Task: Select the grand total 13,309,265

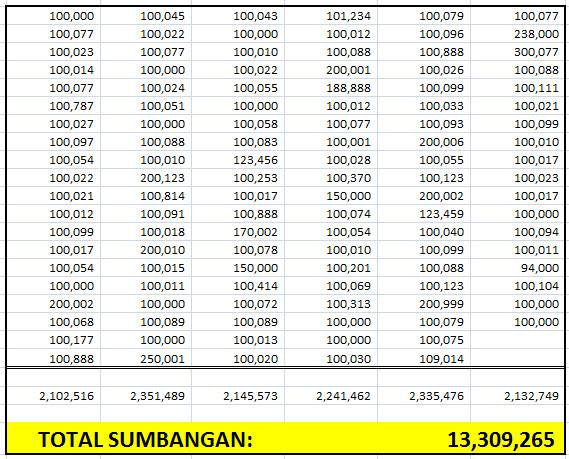Action: pyautogui.click(x=501, y=439)
